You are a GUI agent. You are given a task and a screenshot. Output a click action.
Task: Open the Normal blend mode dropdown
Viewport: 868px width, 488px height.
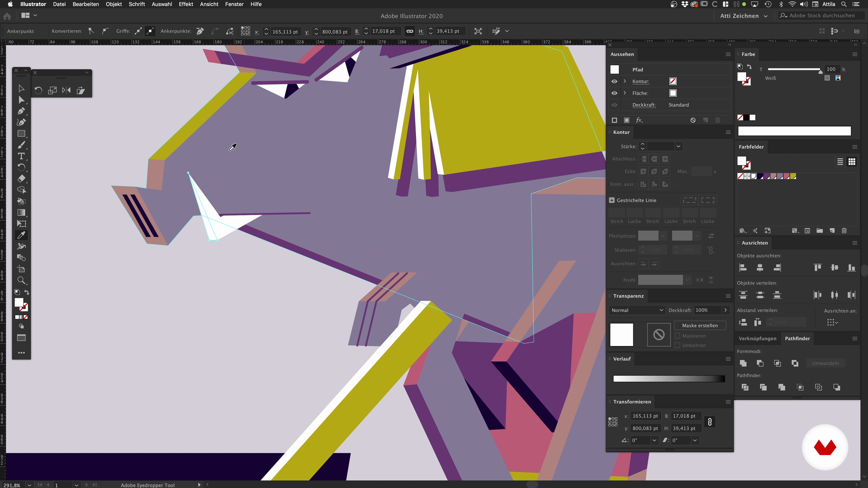point(637,310)
